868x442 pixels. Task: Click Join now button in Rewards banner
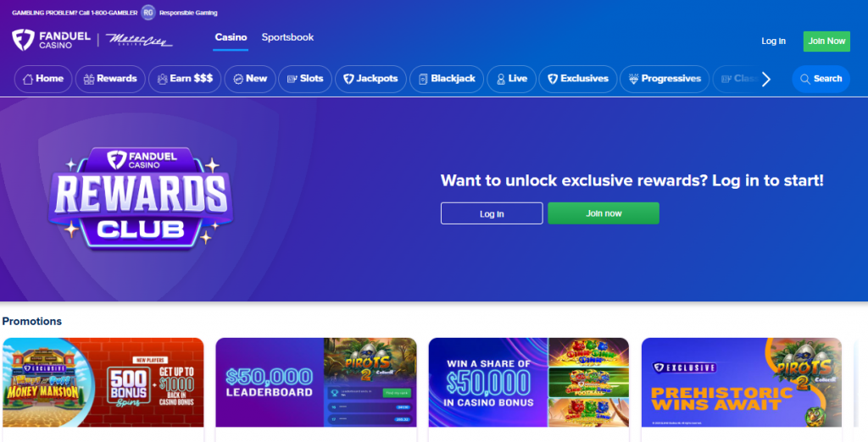tap(604, 213)
